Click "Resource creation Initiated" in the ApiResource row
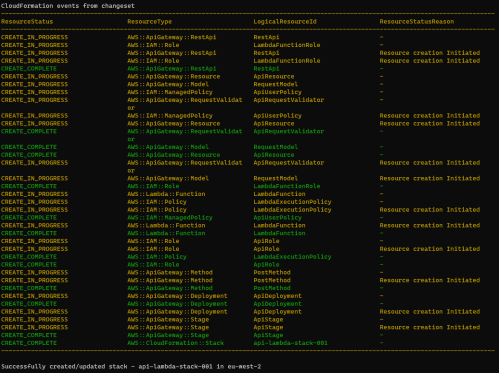The image size is (499, 373). (430, 124)
